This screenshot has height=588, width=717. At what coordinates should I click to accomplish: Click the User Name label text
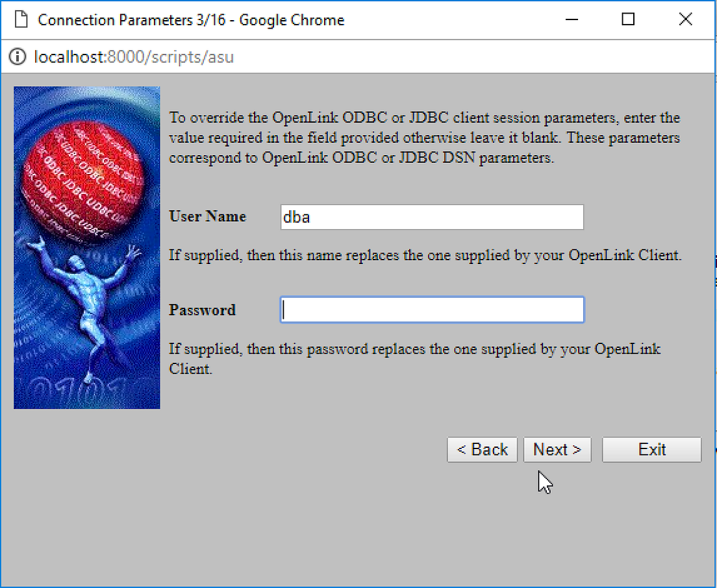(207, 216)
